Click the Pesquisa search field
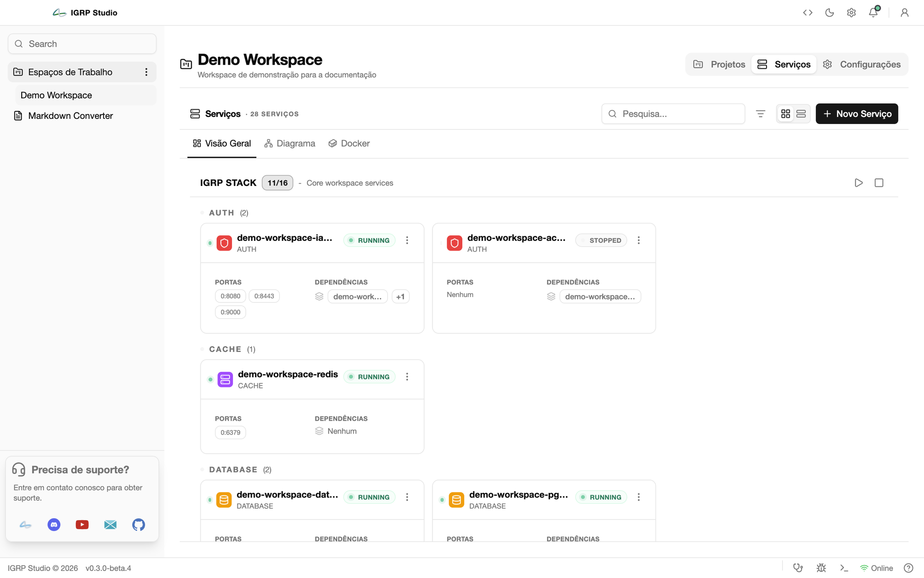 pos(673,114)
